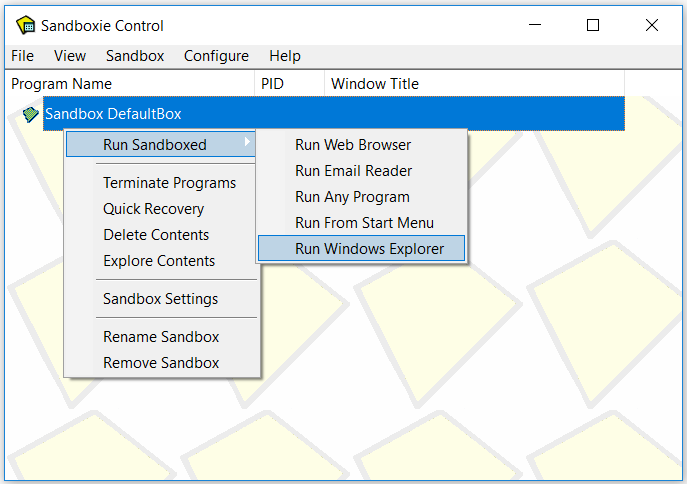The image size is (687, 484).
Task: Choose Explore Contents
Action: [161, 261]
